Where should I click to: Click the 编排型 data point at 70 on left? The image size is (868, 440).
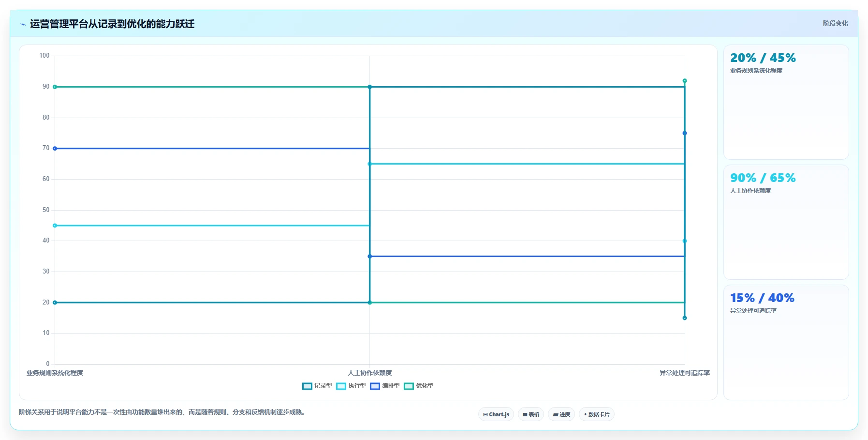tap(55, 149)
